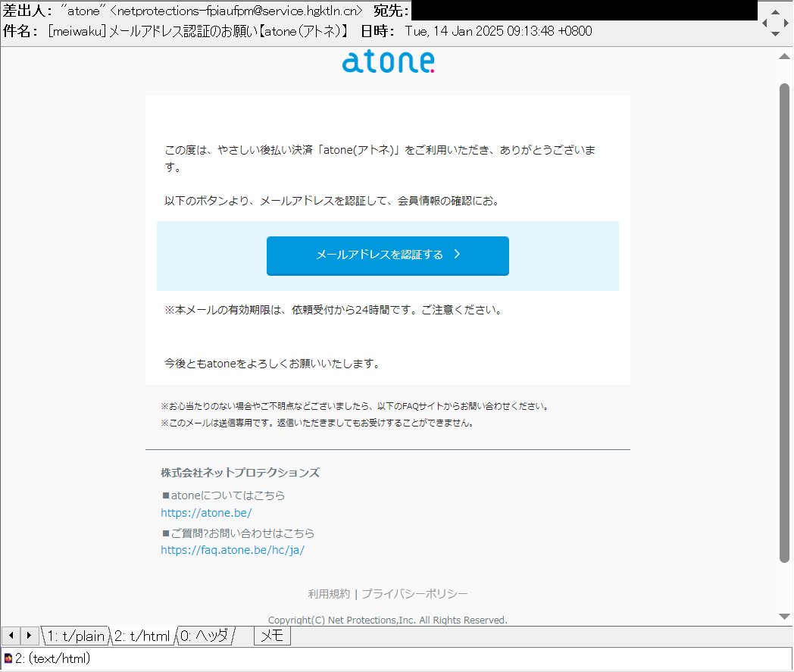Click the atone logo image
This screenshot has height=672, width=794.
[388, 62]
